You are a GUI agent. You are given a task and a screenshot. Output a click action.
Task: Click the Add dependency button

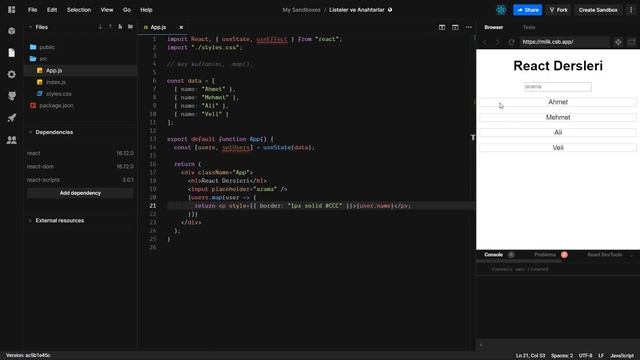[x=80, y=193]
